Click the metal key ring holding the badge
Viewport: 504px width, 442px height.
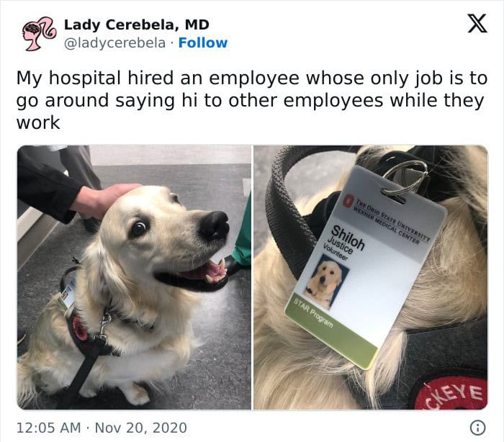[406, 179]
